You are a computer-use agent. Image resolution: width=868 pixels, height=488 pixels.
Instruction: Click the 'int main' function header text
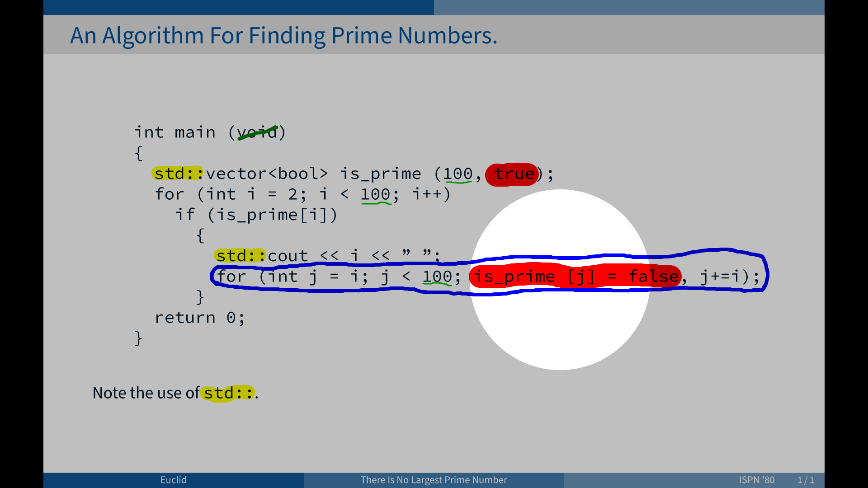175,132
